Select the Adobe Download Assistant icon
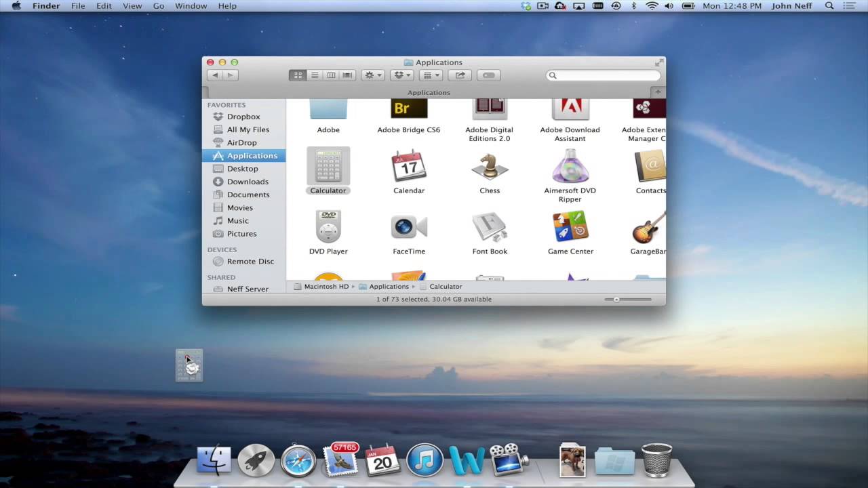 point(570,108)
